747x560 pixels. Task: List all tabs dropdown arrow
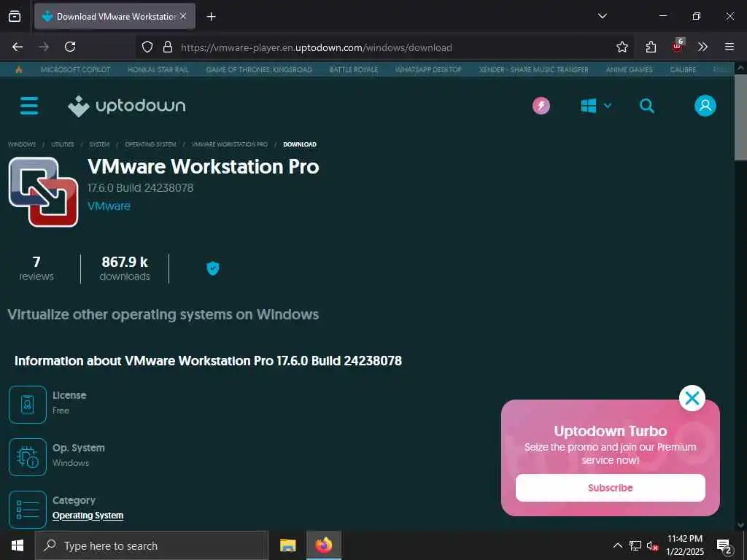(x=602, y=16)
